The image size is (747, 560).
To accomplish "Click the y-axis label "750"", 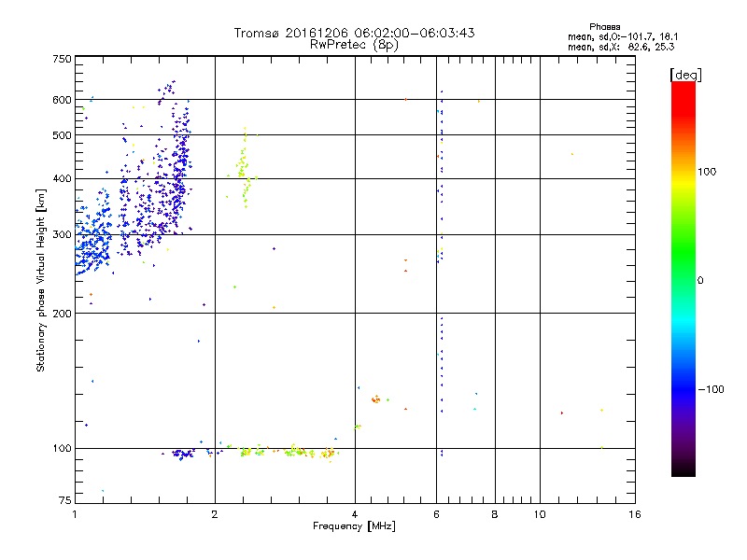I will tap(62, 59).
